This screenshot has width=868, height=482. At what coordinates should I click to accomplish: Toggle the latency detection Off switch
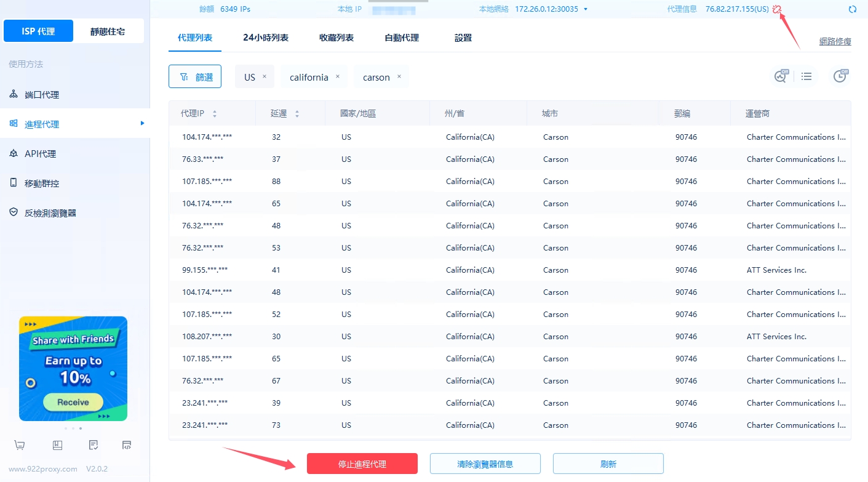click(781, 76)
